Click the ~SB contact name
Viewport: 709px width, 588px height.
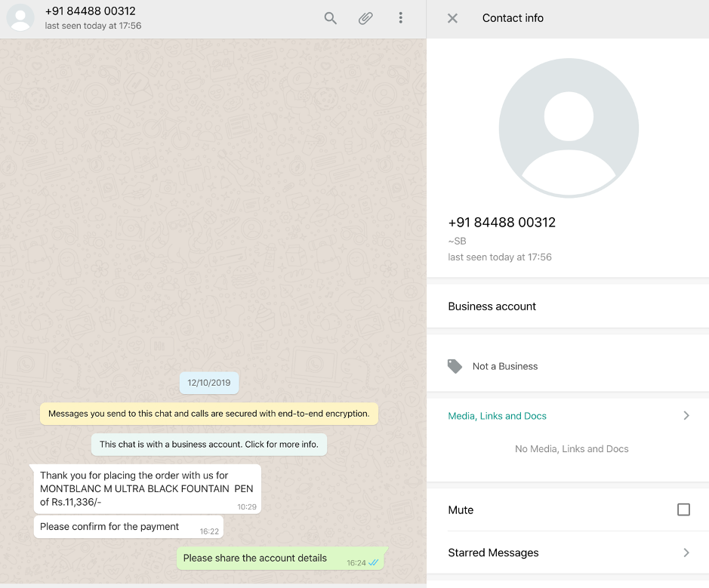point(457,241)
